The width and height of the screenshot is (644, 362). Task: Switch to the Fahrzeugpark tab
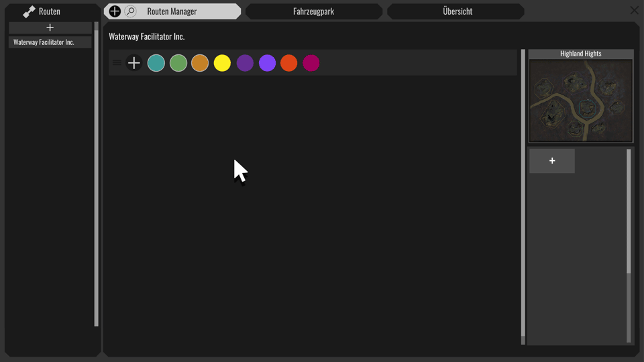pos(313,11)
